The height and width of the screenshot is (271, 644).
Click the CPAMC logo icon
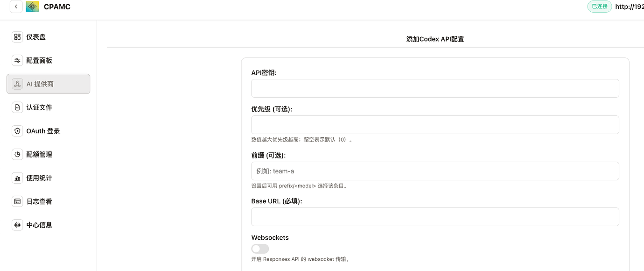[32, 7]
